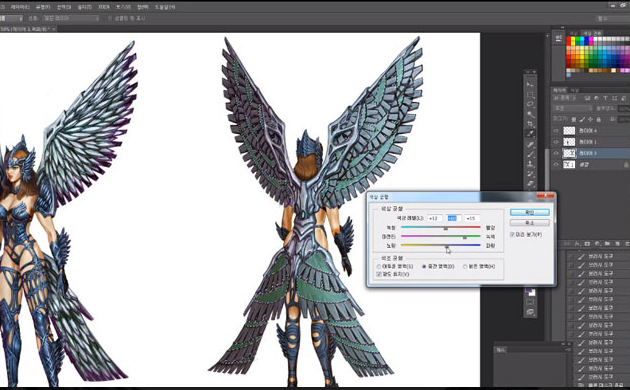The width and height of the screenshot is (630, 390).
Task: Switch to Swatches panel tab
Action: (593, 33)
